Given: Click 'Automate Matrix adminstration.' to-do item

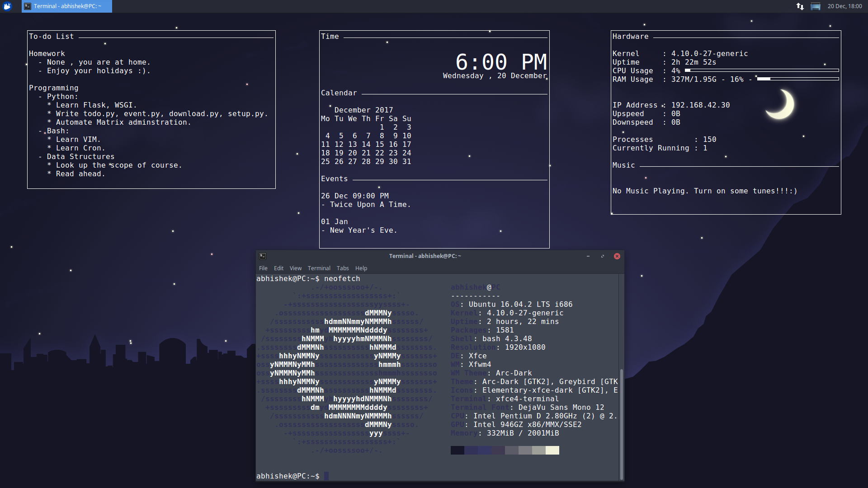Looking at the screenshot, I should tap(123, 122).
